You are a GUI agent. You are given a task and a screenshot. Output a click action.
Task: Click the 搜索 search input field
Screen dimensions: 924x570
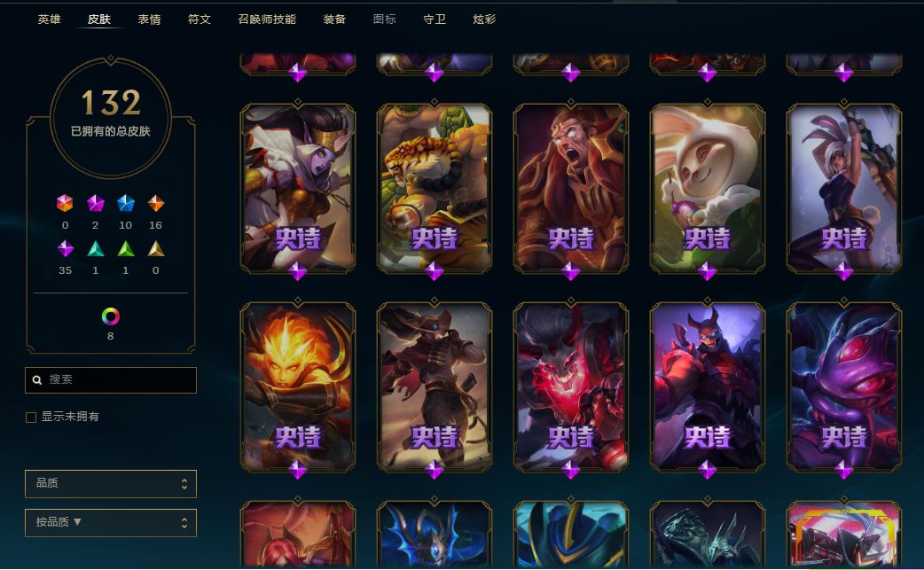pyautogui.click(x=111, y=379)
